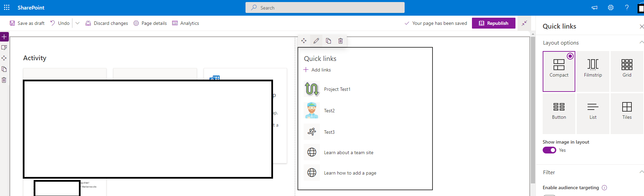Open Page details
The image size is (644, 196).
pyautogui.click(x=150, y=23)
